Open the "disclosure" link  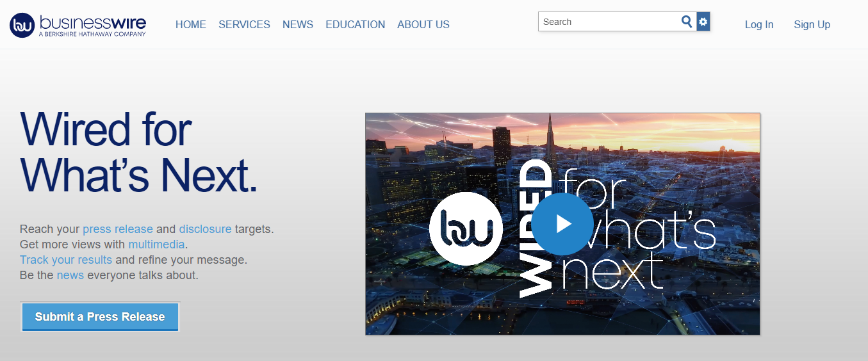coord(205,229)
